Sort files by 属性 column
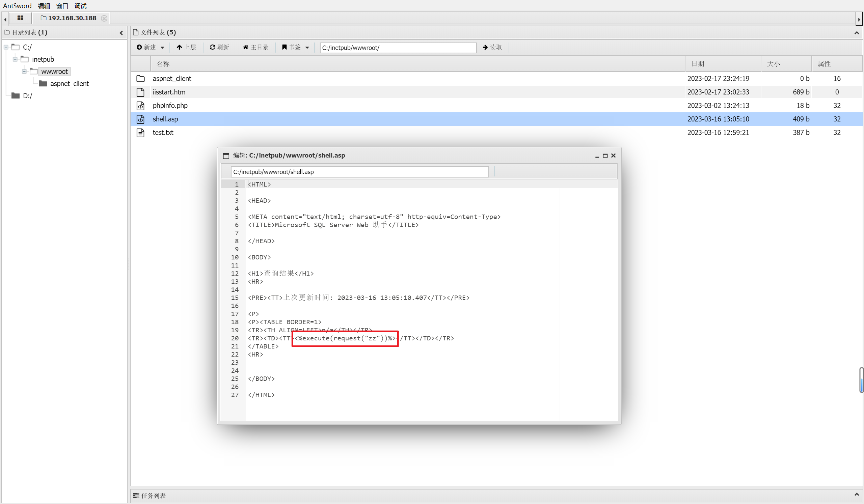The height and width of the screenshot is (504, 864). point(837,64)
